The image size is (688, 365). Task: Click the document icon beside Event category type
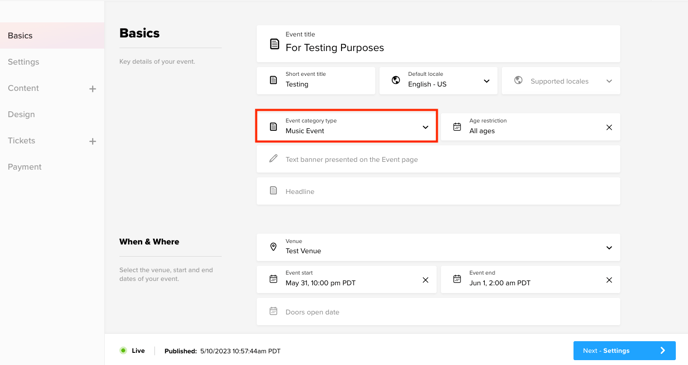(273, 127)
